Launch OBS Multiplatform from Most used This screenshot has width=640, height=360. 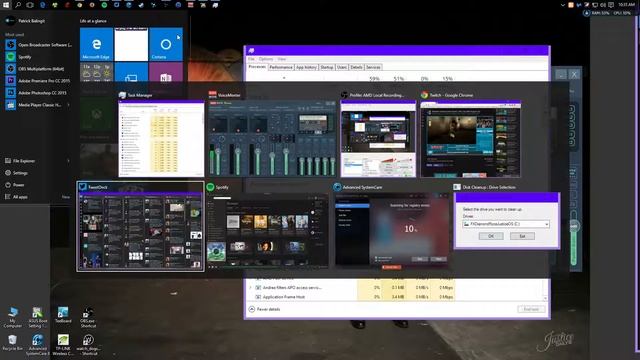click(39, 69)
